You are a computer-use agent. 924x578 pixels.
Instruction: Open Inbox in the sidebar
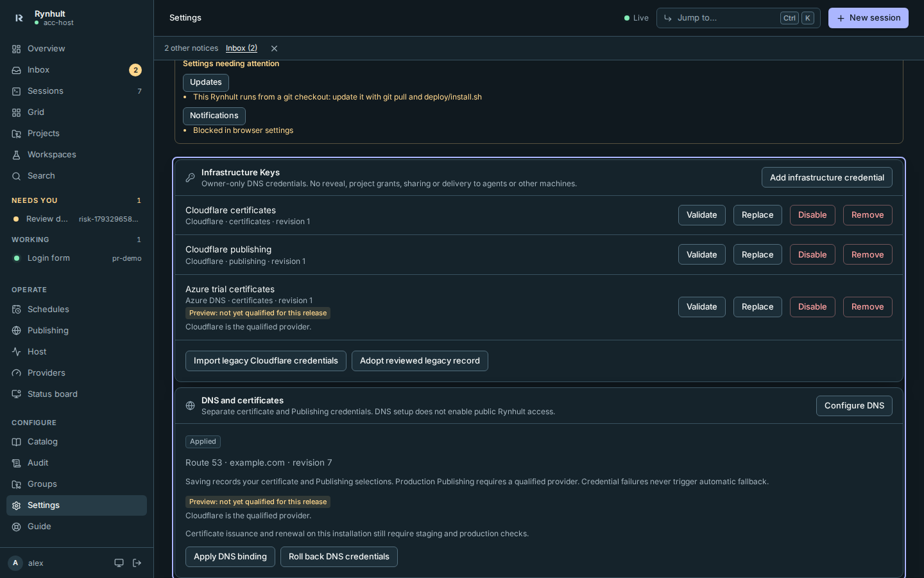pyautogui.click(x=76, y=70)
